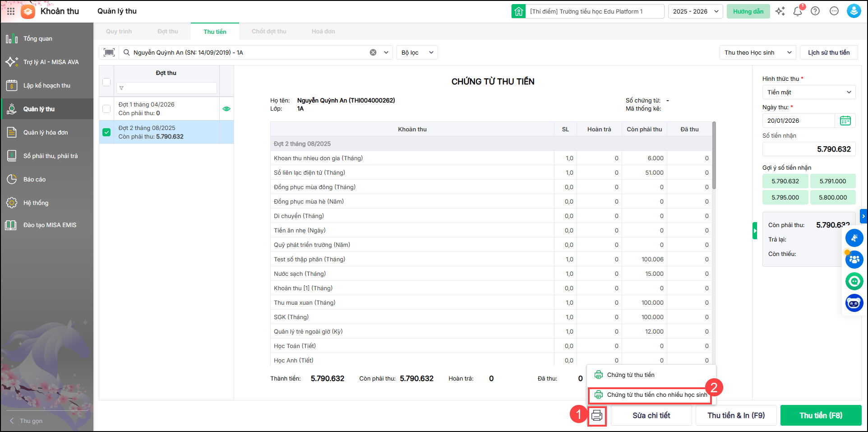Open the help question mark icon

(x=815, y=11)
